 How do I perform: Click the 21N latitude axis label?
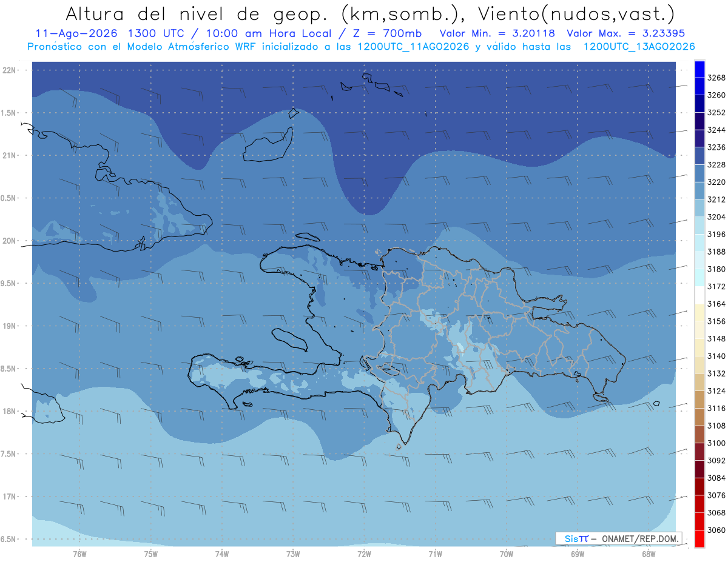(x=10, y=156)
